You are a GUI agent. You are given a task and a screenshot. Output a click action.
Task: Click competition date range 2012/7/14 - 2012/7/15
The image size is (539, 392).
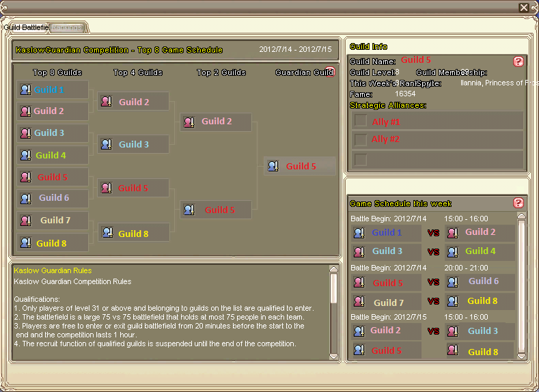pyautogui.click(x=295, y=49)
